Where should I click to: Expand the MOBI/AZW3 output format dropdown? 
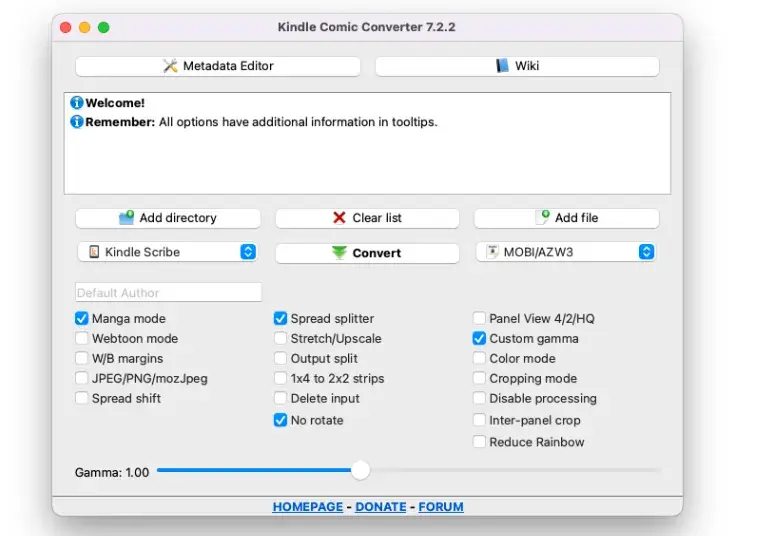coord(646,252)
